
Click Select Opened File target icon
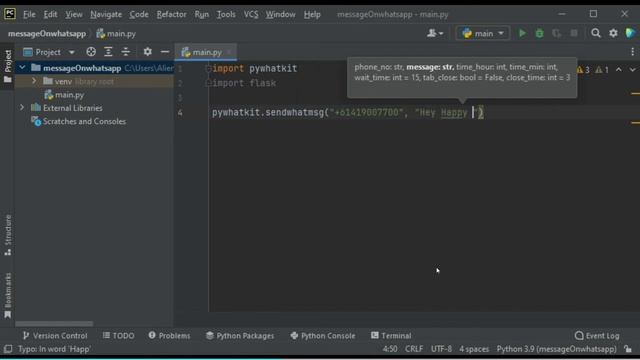[91, 52]
